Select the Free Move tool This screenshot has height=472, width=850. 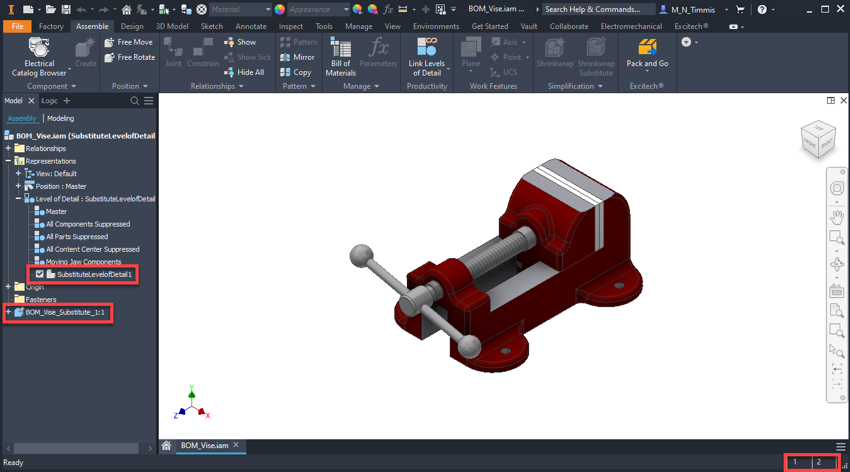point(128,42)
